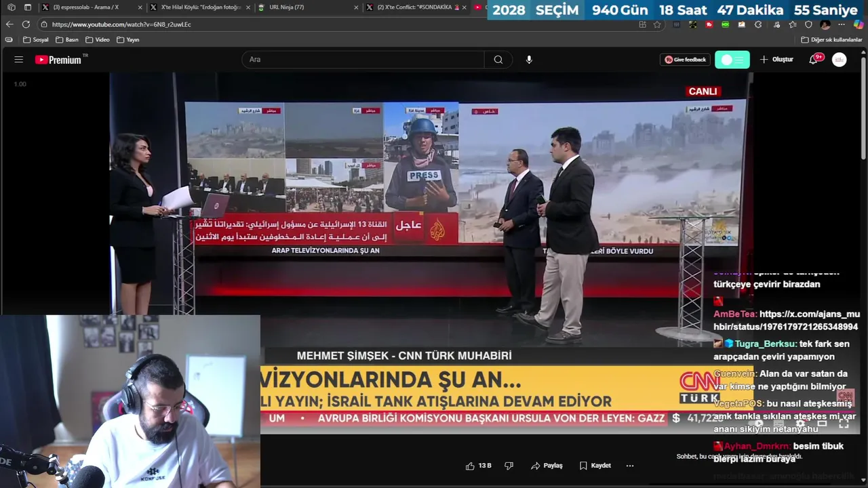Open browser extensions puzzle icon
Viewport: 868px width, 488px height.
coord(758,24)
